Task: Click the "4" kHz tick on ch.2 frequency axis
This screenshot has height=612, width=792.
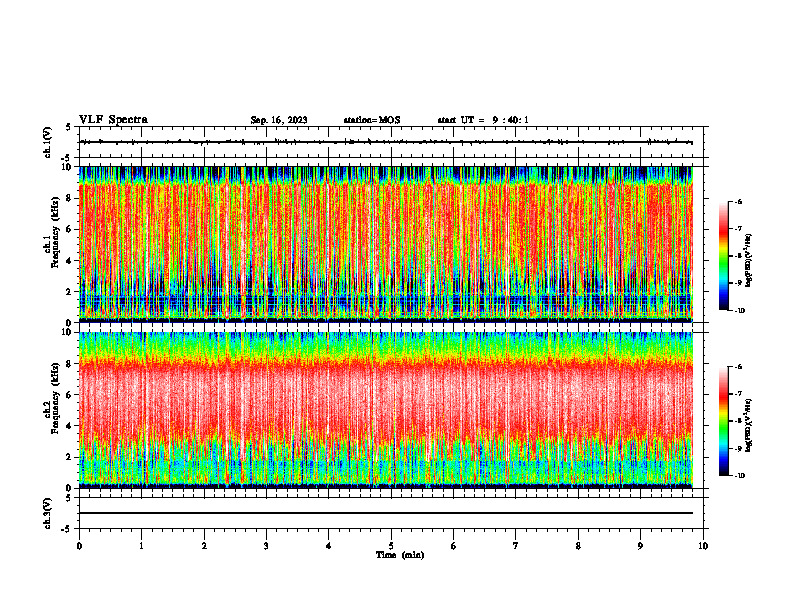Action: (x=70, y=426)
